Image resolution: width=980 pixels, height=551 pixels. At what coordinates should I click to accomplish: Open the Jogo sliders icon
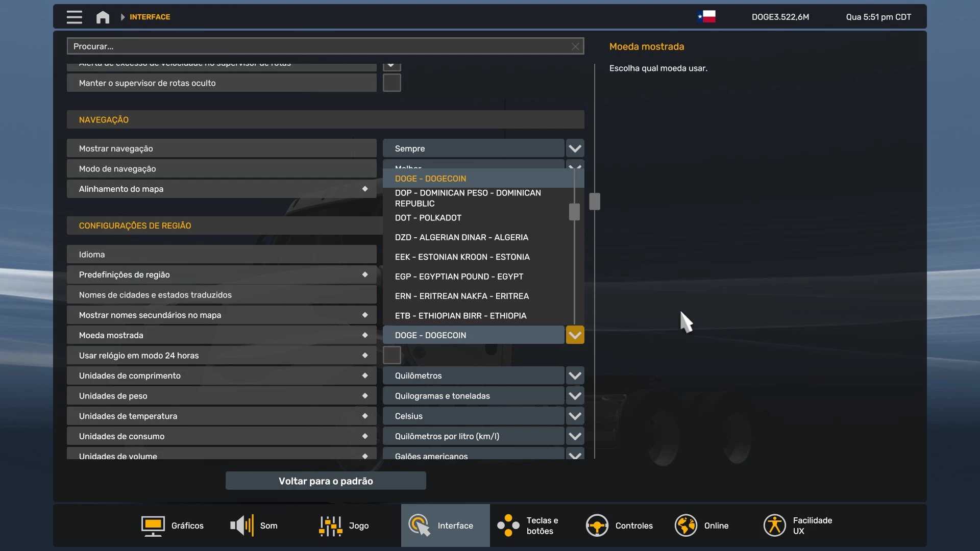[x=330, y=525]
